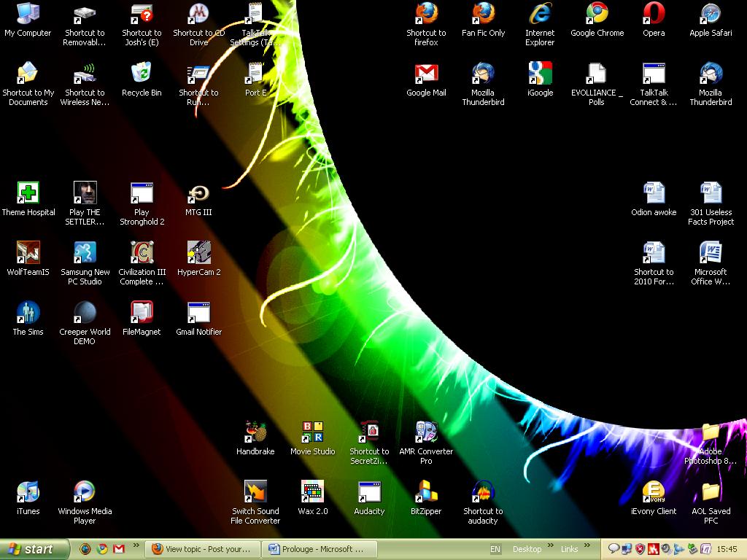Click the Handbrake pineapple icon
The width and height of the screenshot is (747, 560).
[255, 432]
